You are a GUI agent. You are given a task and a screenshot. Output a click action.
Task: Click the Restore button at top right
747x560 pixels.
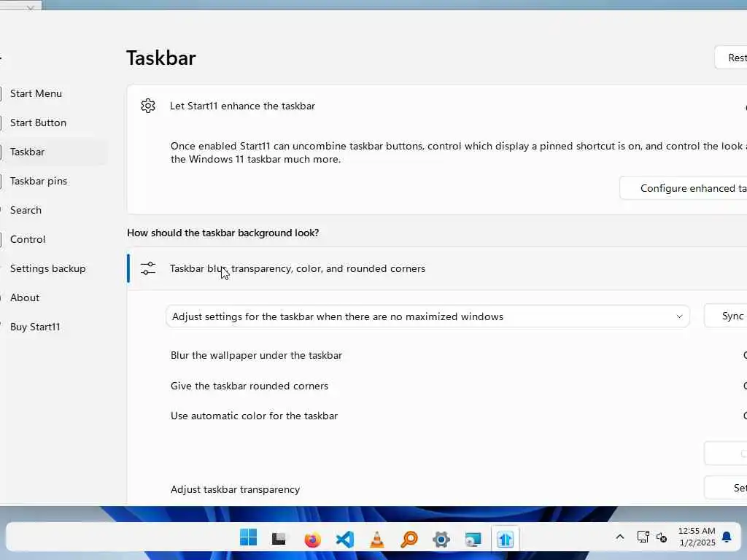[x=731, y=58]
